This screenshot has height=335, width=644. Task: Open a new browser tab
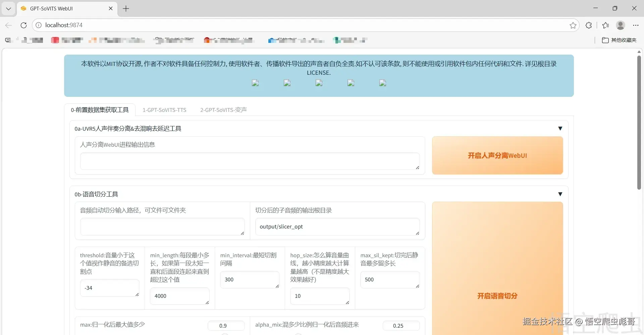pyautogui.click(x=126, y=9)
